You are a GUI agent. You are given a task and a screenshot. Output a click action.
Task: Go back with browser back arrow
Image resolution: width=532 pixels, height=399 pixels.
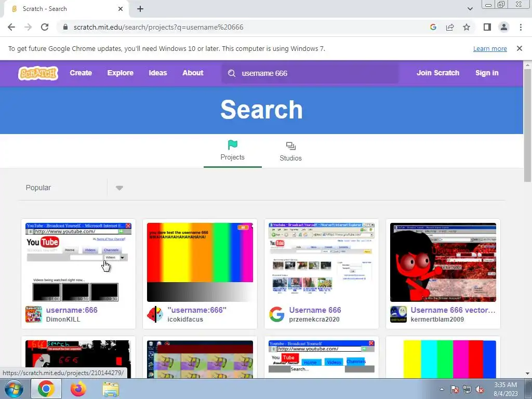[11, 27]
